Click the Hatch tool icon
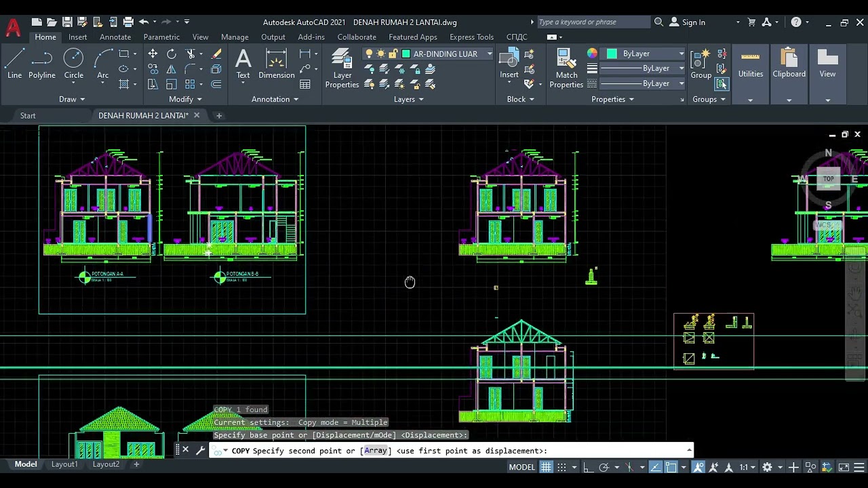This screenshot has height=488, width=868. point(124,84)
